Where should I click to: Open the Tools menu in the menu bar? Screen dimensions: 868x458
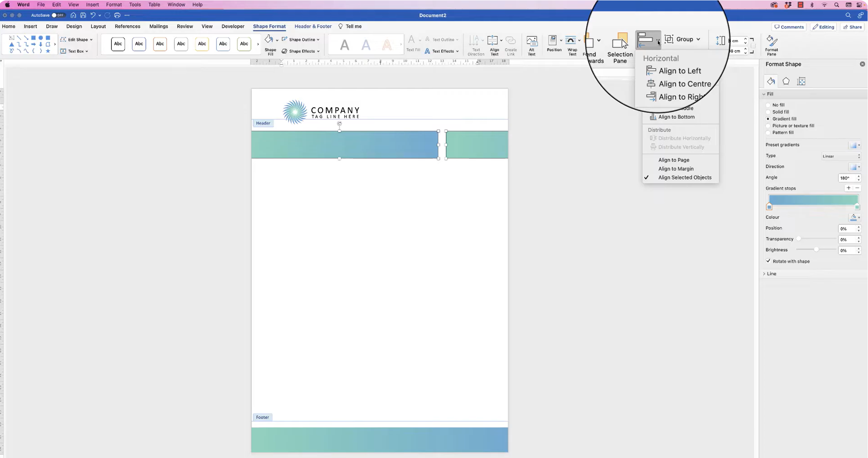135,4
